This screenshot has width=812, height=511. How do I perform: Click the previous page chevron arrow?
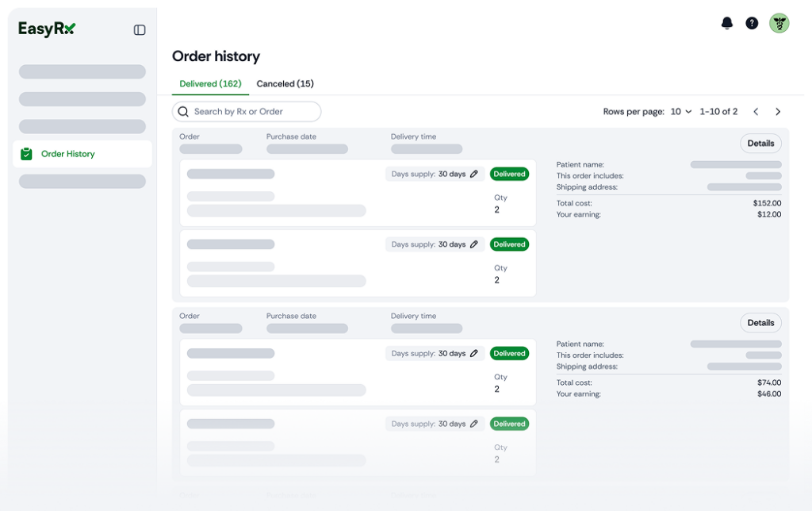click(x=756, y=112)
